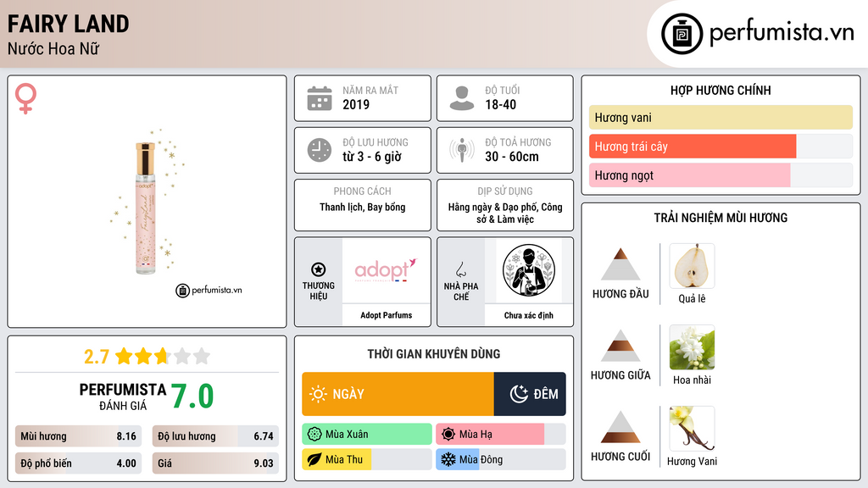Screen dimensions: 868x488
Task: Click the sun icon beside Mùa Hạ
Action: (448, 435)
